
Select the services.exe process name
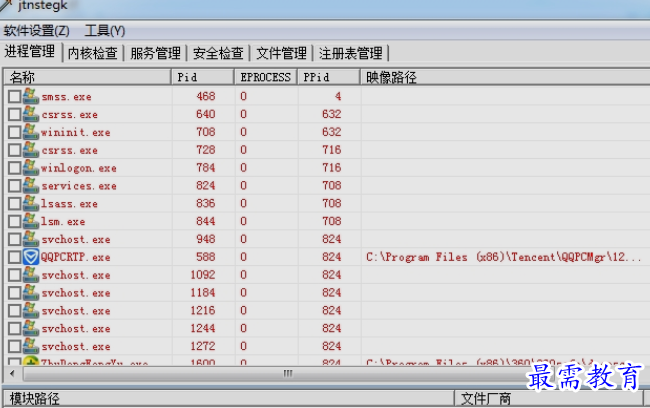79,186
